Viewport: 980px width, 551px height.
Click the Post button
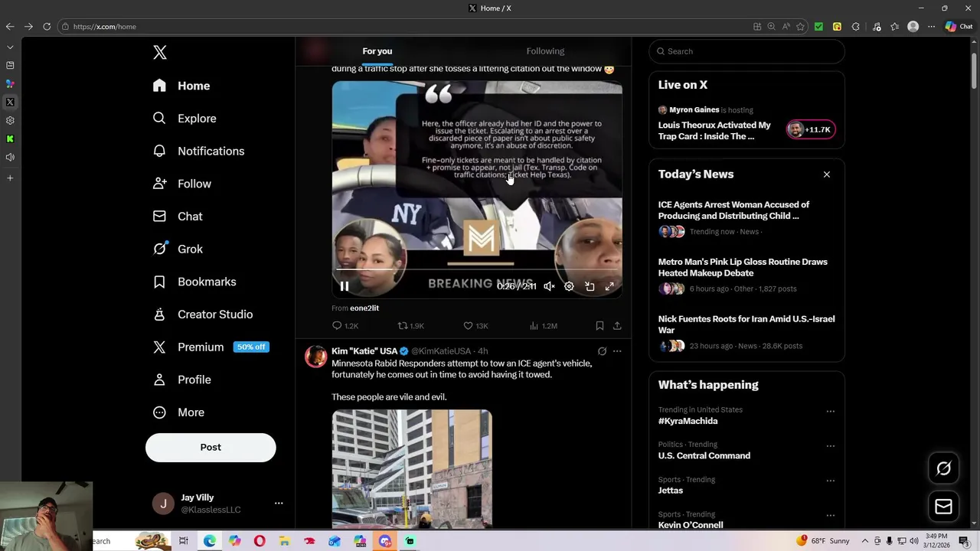pyautogui.click(x=211, y=448)
